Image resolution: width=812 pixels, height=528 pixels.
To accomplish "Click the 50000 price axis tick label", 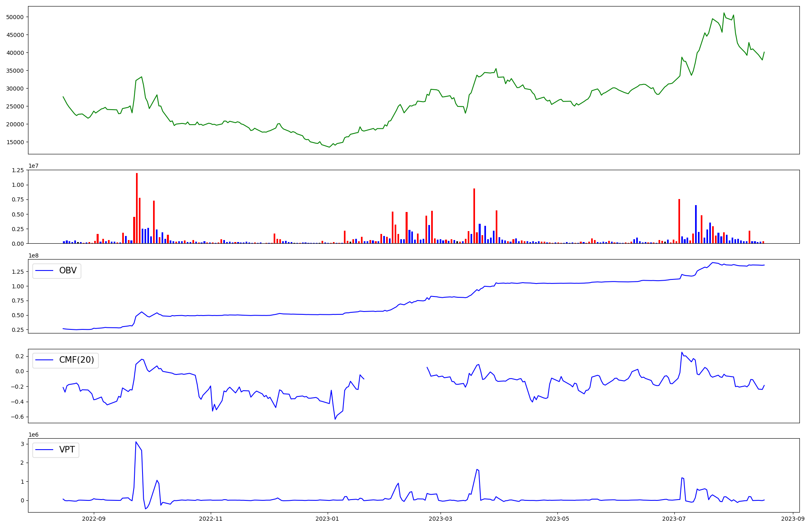I will point(15,17).
